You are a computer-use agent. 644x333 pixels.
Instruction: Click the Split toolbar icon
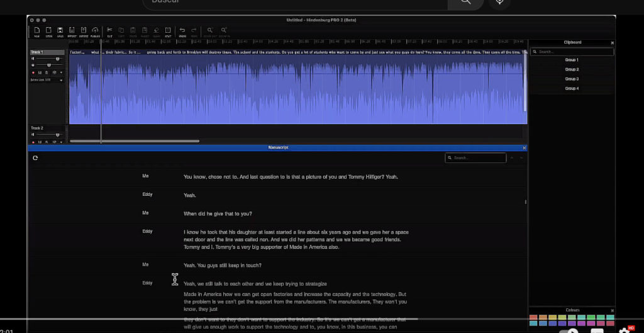[167, 31]
